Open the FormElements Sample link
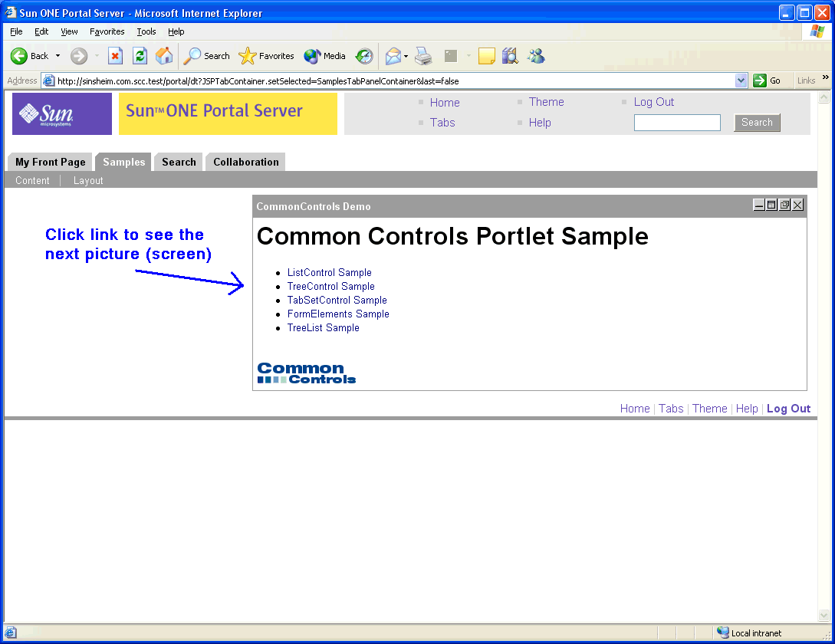This screenshot has height=644, width=835. pos(338,314)
